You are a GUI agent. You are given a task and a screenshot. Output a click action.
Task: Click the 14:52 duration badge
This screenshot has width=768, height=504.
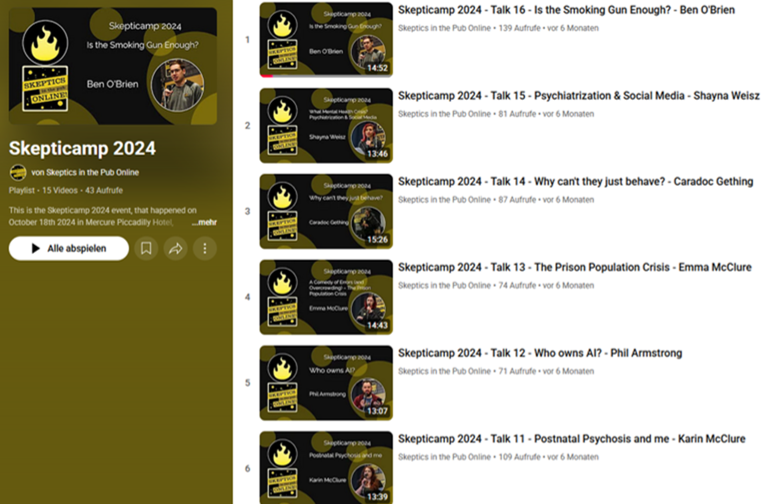click(377, 68)
